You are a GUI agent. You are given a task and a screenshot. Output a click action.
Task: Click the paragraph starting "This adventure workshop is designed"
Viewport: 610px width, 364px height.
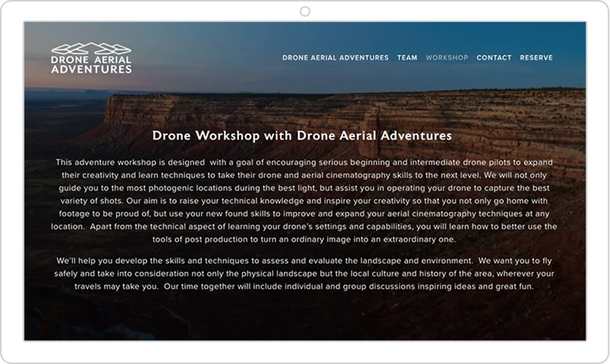304,201
